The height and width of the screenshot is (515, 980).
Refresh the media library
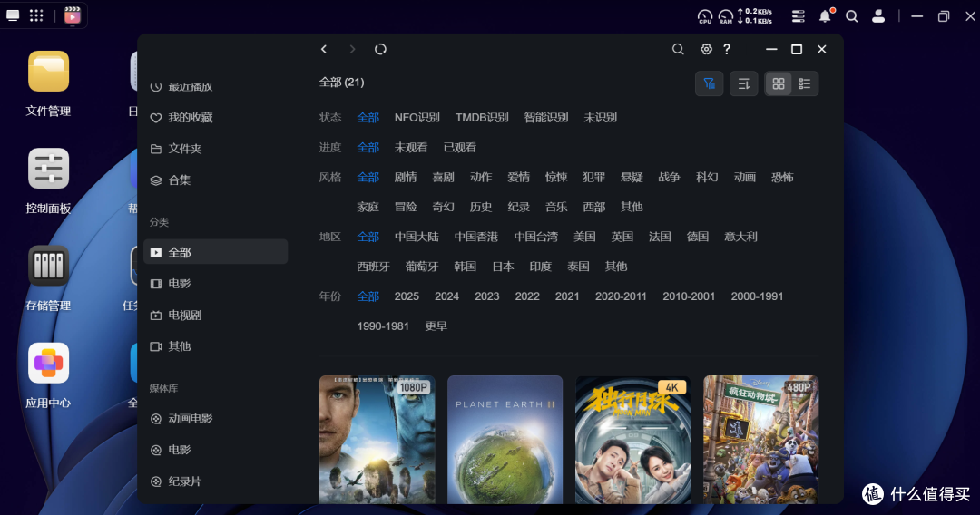pyautogui.click(x=380, y=49)
